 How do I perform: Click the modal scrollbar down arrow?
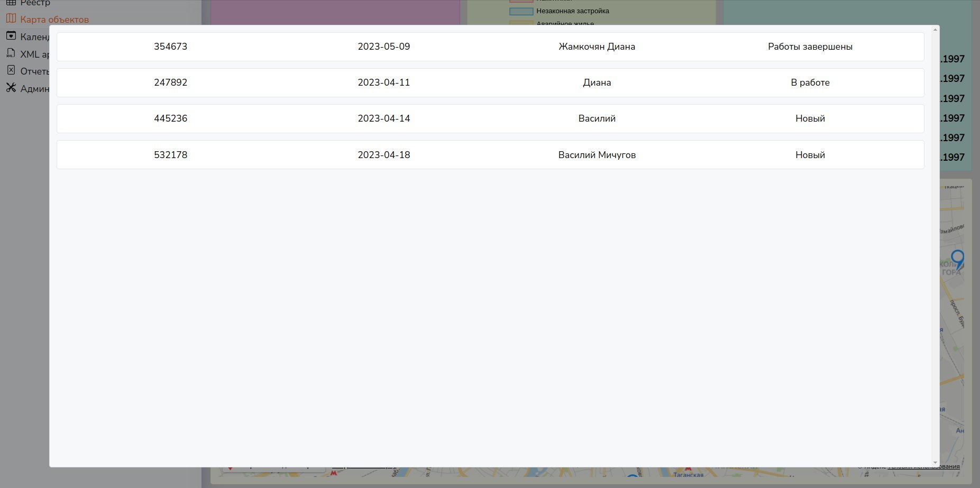pyautogui.click(x=935, y=463)
